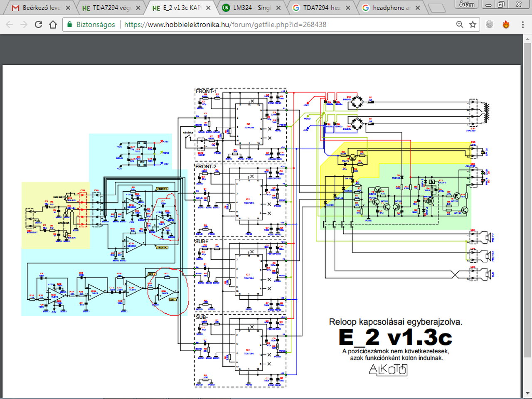Click the browser forward arrow

24,25
